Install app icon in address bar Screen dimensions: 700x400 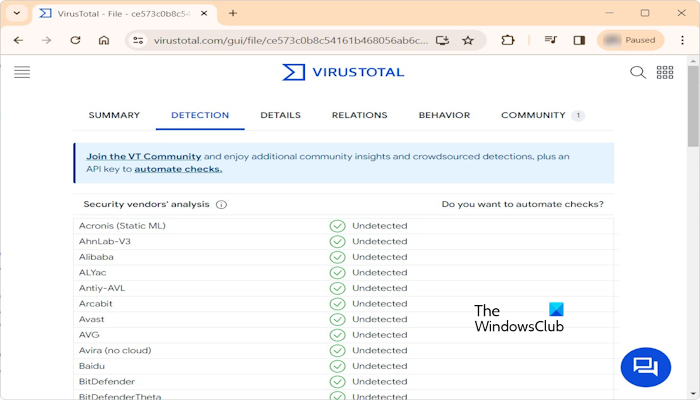[442, 40]
